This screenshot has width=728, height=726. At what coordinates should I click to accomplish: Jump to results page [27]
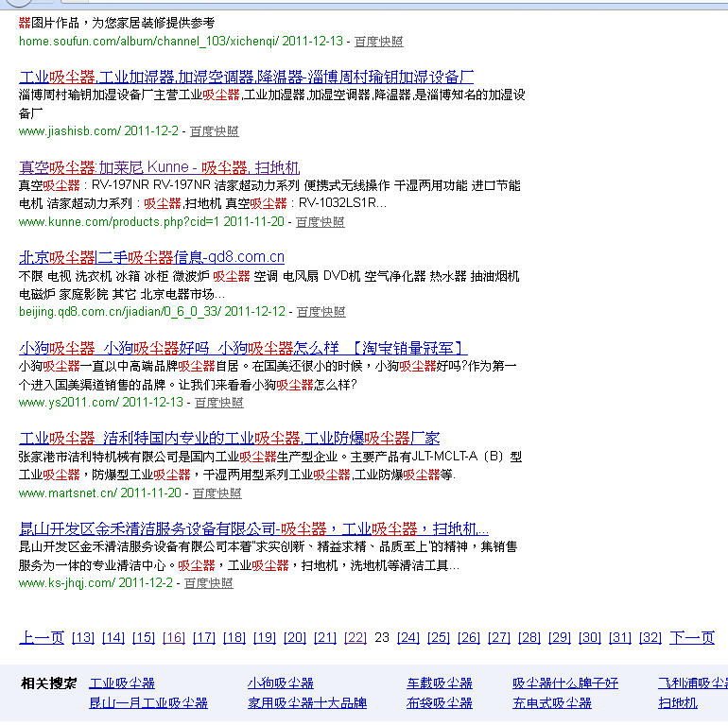pyautogui.click(x=499, y=638)
